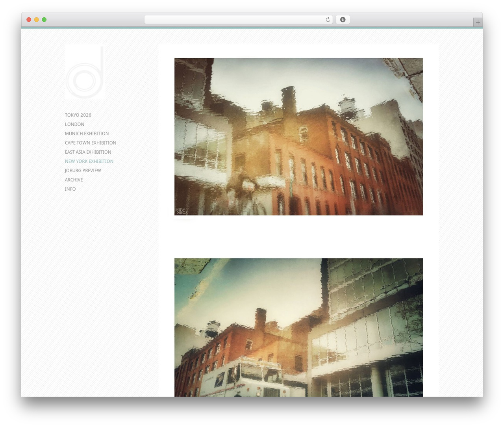
Task: Open the NEW YORK EXHIBITION link
Action: point(89,161)
